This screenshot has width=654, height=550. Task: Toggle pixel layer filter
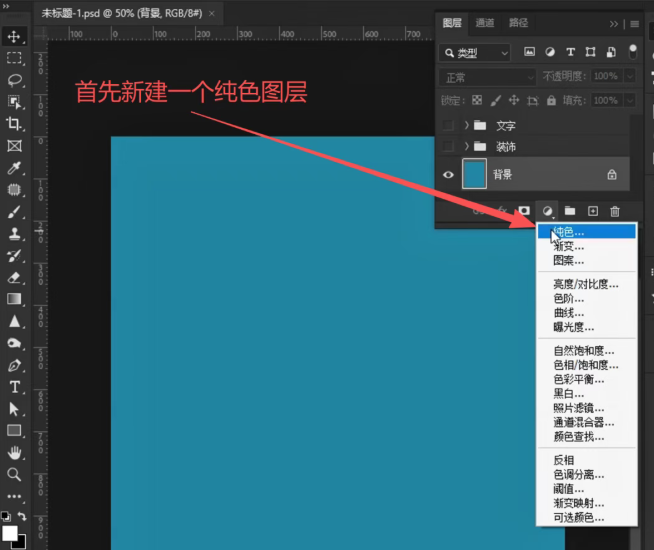[529, 52]
